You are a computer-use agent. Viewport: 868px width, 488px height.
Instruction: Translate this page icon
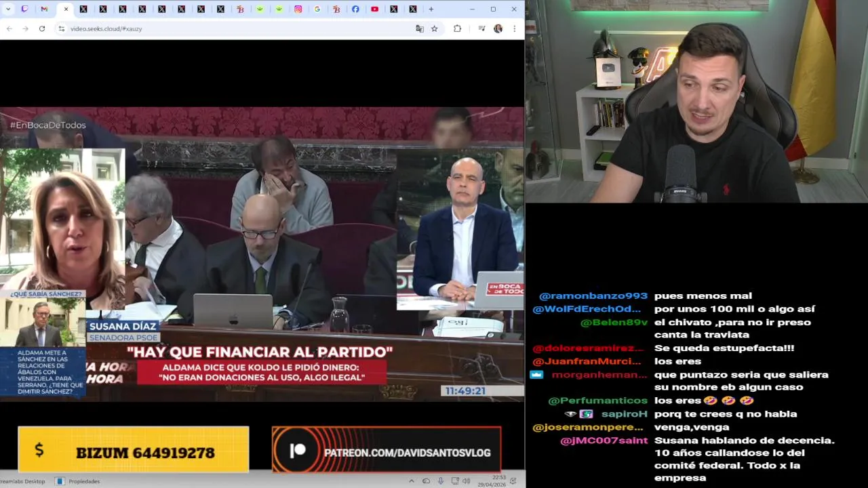pos(420,28)
